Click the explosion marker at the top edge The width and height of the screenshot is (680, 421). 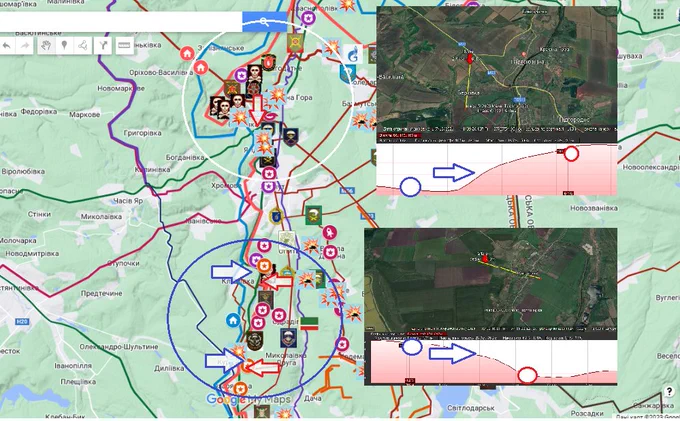[347, 5]
